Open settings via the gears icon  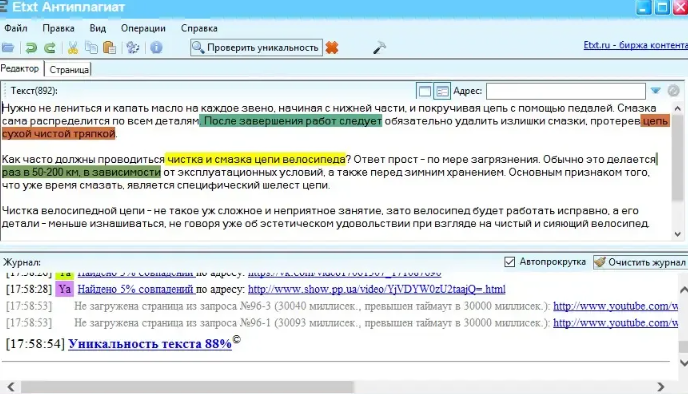pos(133,47)
